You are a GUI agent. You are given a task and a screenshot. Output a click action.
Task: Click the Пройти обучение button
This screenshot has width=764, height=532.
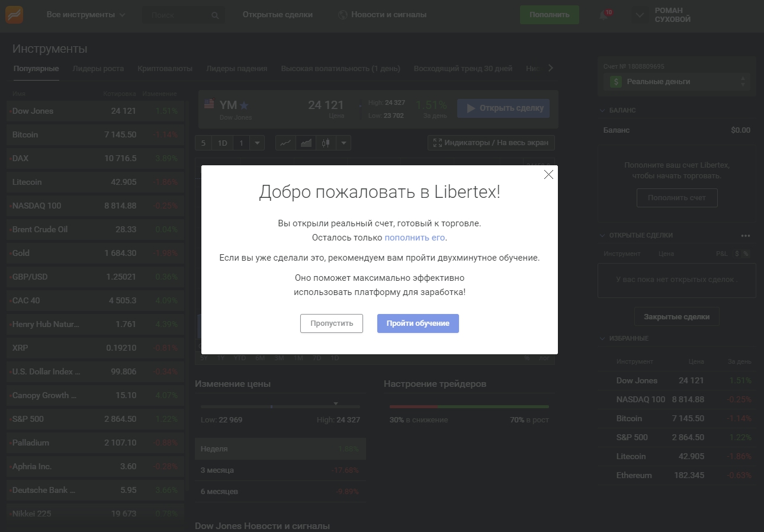pyautogui.click(x=418, y=323)
